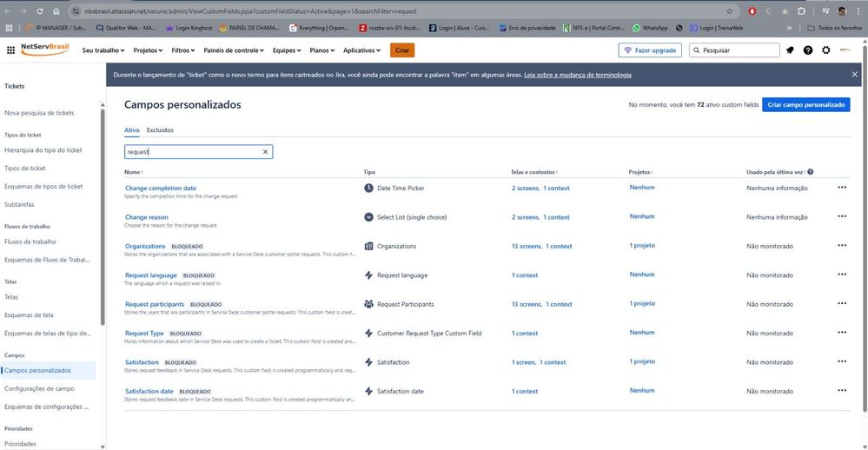Open the WhatsApp bookmark

(651, 28)
